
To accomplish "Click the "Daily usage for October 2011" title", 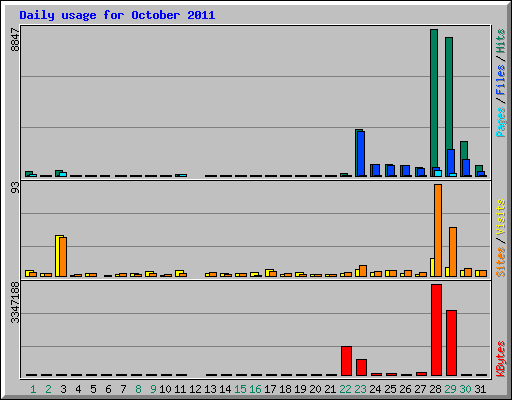I will [x=117, y=15].
